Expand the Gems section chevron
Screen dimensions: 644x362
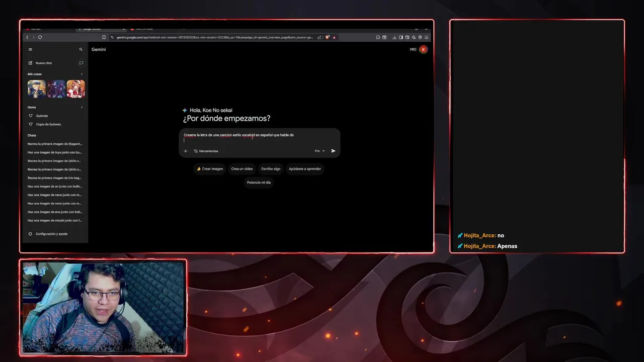[x=82, y=107]
